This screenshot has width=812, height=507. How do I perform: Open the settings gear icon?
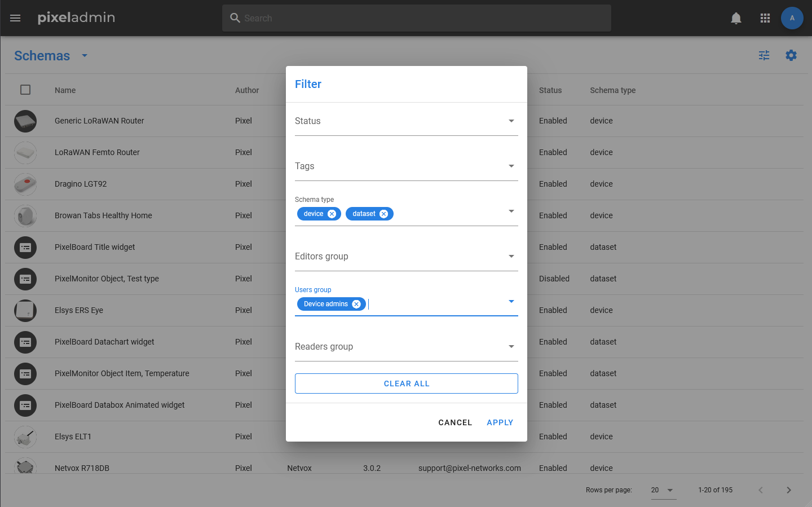[791, 55]
